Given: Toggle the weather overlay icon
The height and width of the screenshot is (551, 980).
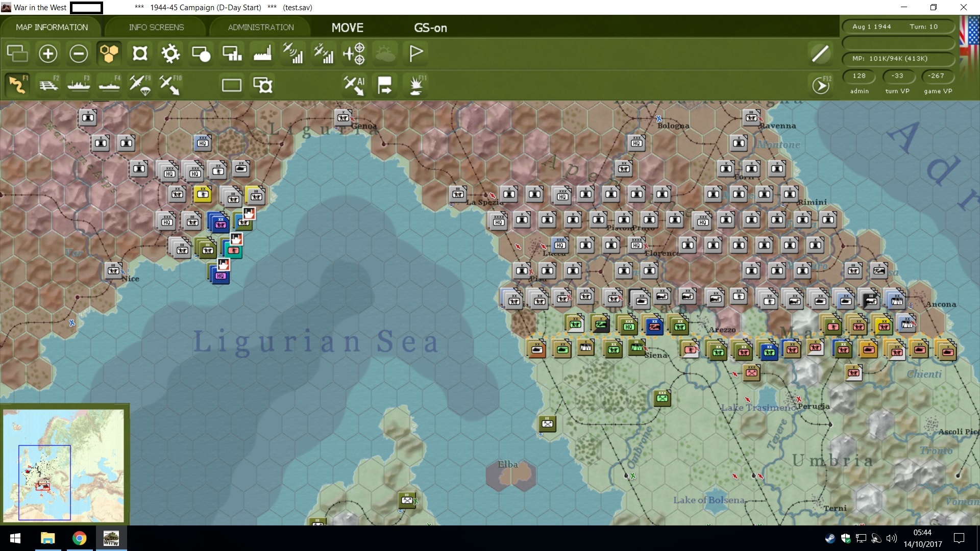Looking at the screenshot, I should (x=385, y=54).
